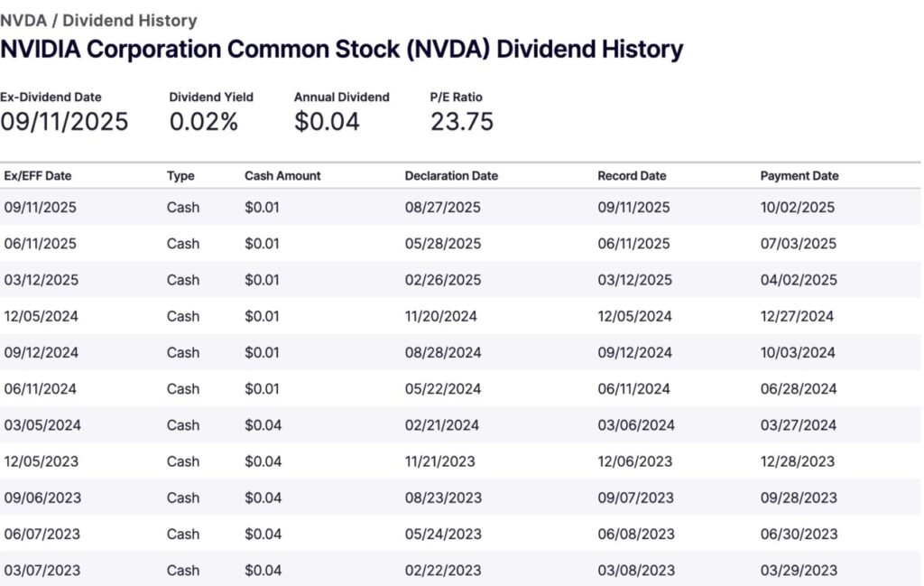Image resolution: width=924 pixels, height=586 pixels.
Task: Select the Record Date column header
Action: 632,176
